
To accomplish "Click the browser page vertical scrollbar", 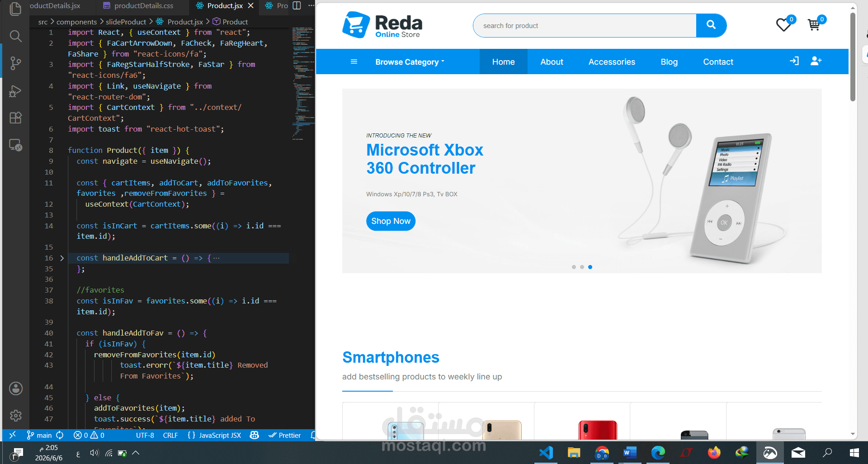I will click(853, 57).
